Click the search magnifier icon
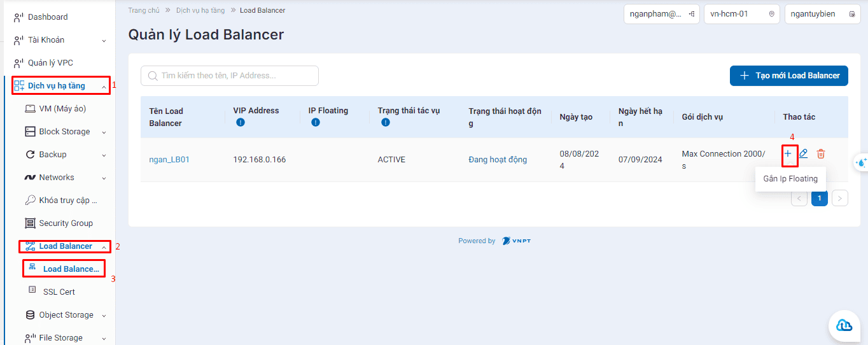This screenshot has height=345, width=868. tap(153, 76)
